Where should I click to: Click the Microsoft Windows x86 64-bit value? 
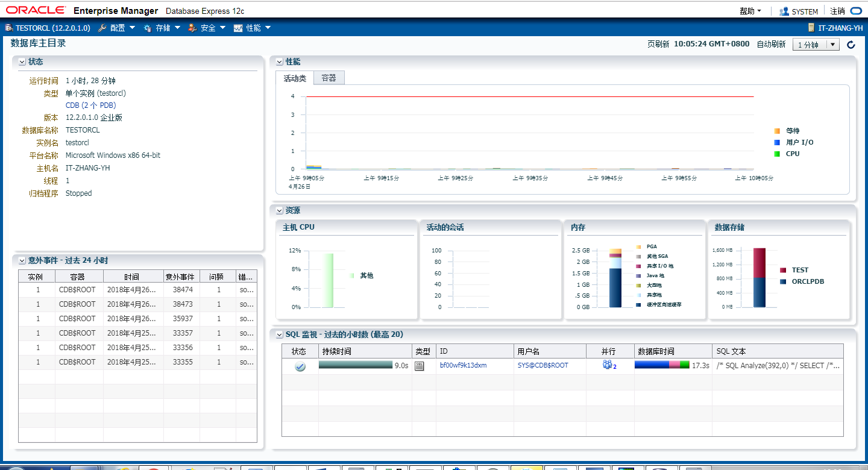coord(113,155)
